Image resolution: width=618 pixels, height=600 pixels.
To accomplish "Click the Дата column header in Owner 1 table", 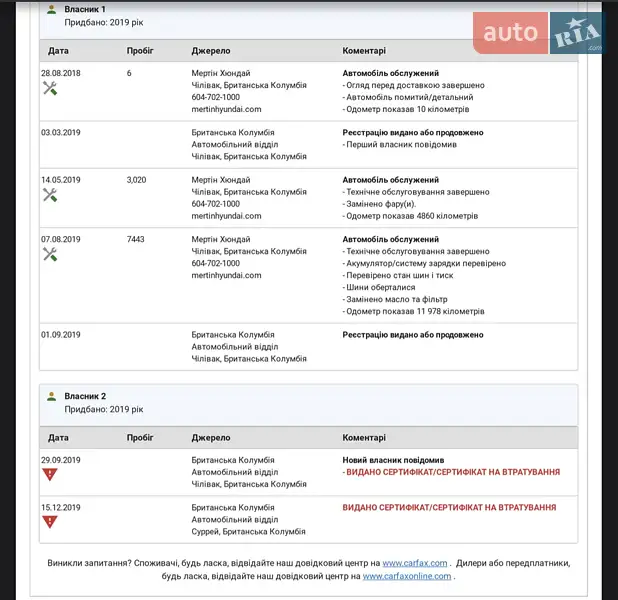I will [58, 50].
